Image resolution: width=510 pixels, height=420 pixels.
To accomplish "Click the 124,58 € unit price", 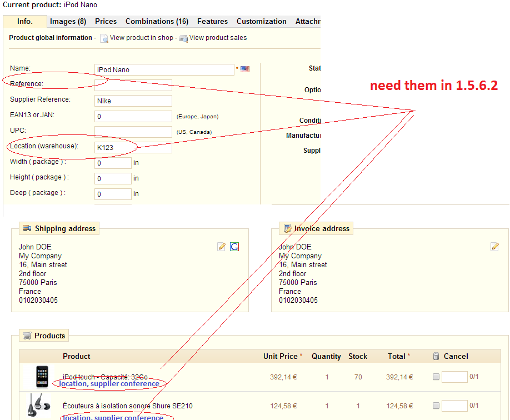I will (283, 406).
